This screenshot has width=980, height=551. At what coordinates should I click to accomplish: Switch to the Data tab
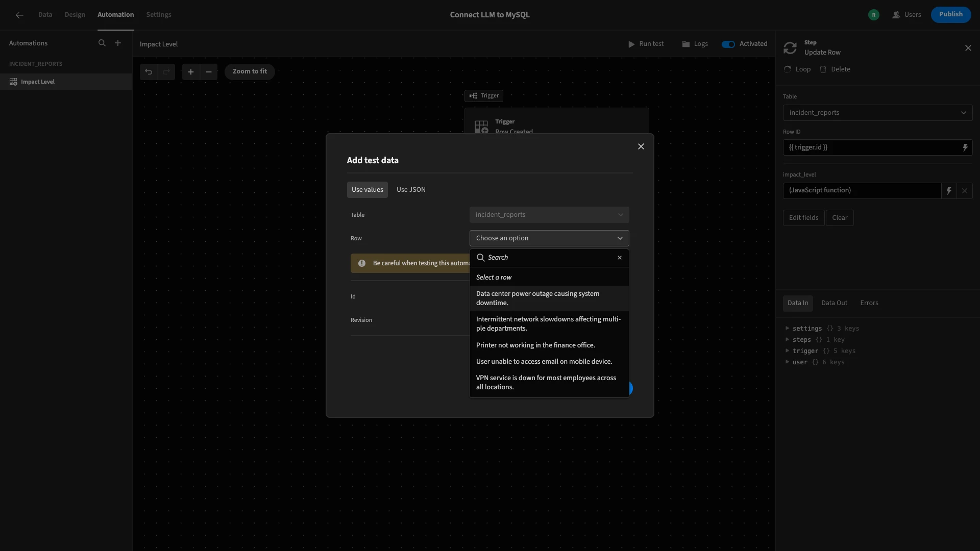pyautogui.click(x=45, y=15)
